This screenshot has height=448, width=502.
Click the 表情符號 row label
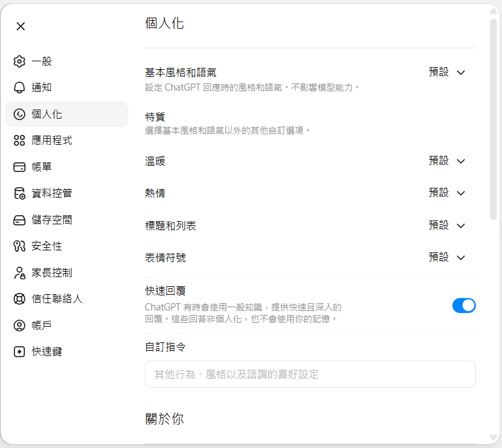tap(165, 258)
